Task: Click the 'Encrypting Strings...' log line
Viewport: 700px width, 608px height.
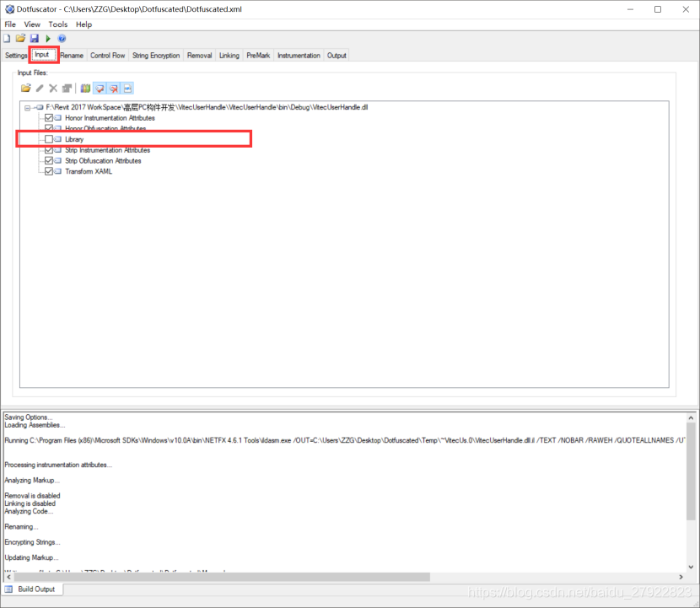Action: click(32, 542)
